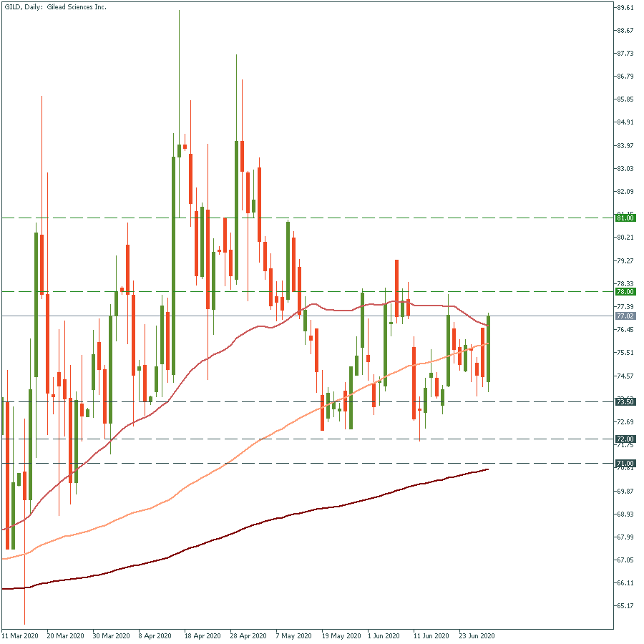Viewport: 644px width, 644px height.
Task: Select the 7 May 2020 date label
Action: point(294,635)
